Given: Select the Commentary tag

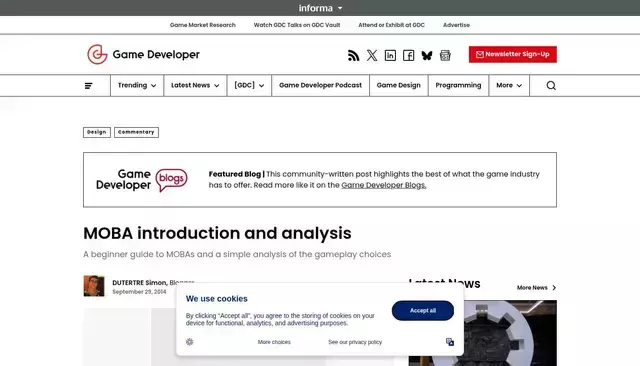Looking at the screenshot, I should coord(136,132).
